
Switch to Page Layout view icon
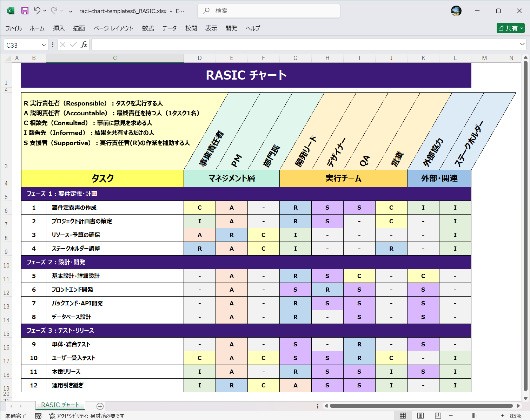420,415
